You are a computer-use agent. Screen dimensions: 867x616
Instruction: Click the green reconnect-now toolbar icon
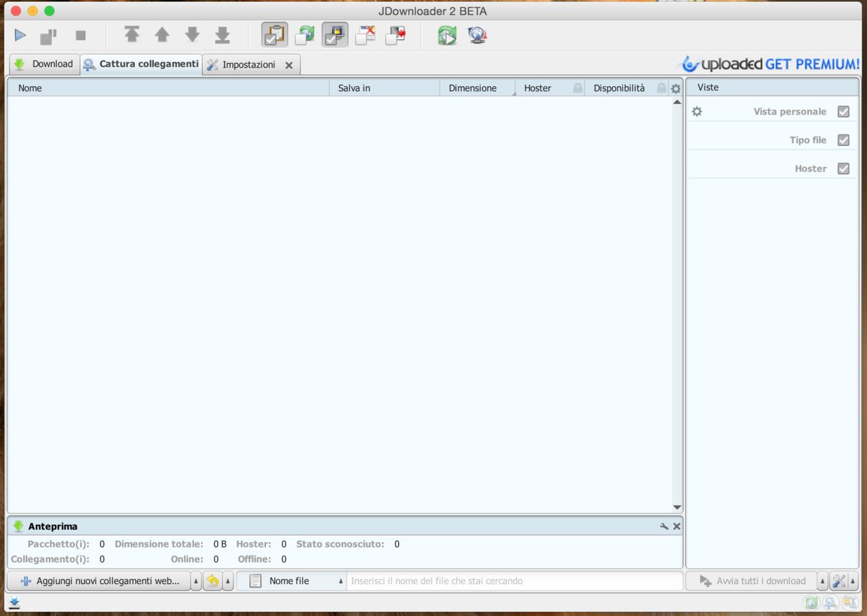tap(447, 35)
